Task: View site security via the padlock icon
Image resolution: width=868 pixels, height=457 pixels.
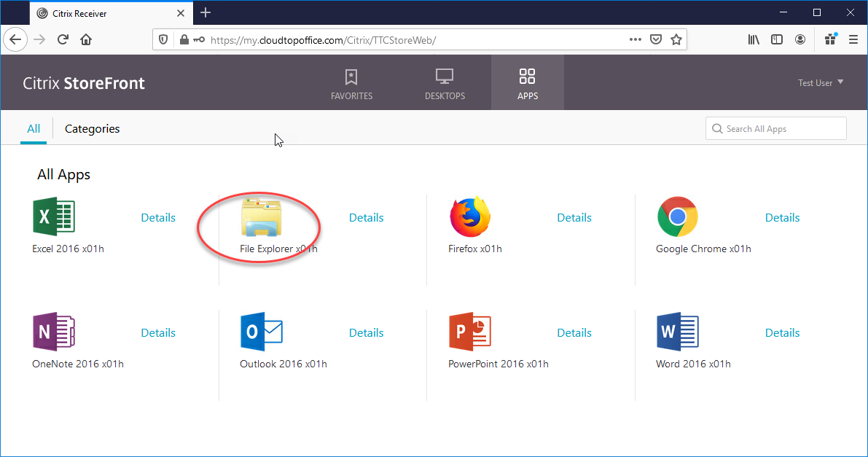Action: pyautogui.click(x=184, y=40)
